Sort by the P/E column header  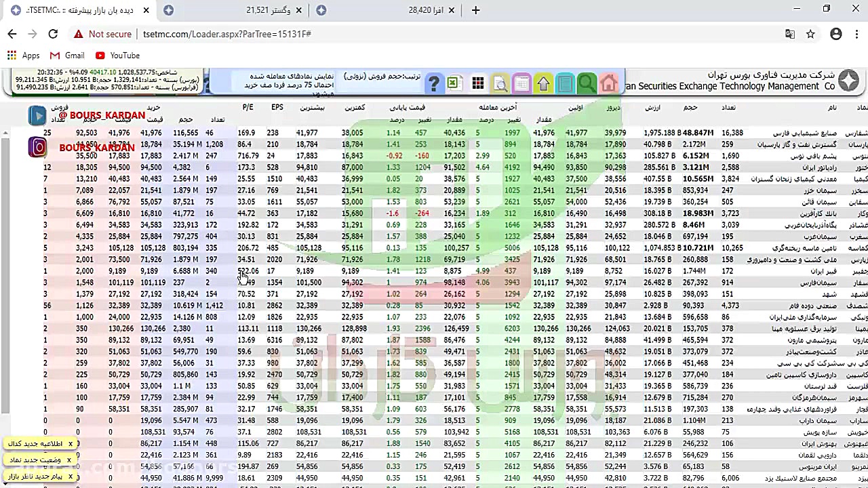coord(248,107)
